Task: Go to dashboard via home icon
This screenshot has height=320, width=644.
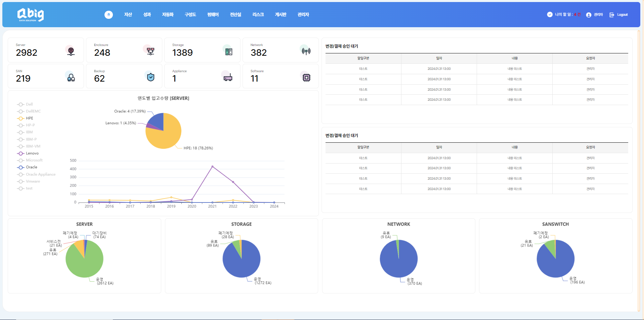Action: point(109,15)
